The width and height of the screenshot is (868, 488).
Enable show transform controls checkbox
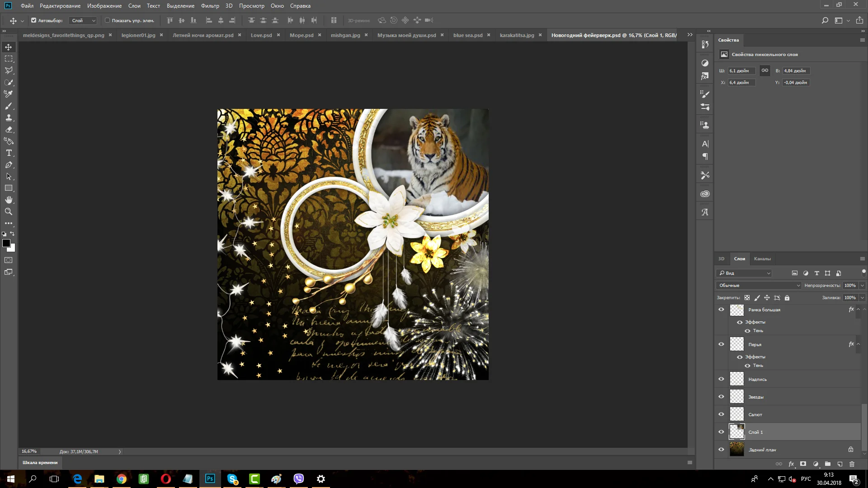[108, 20]
